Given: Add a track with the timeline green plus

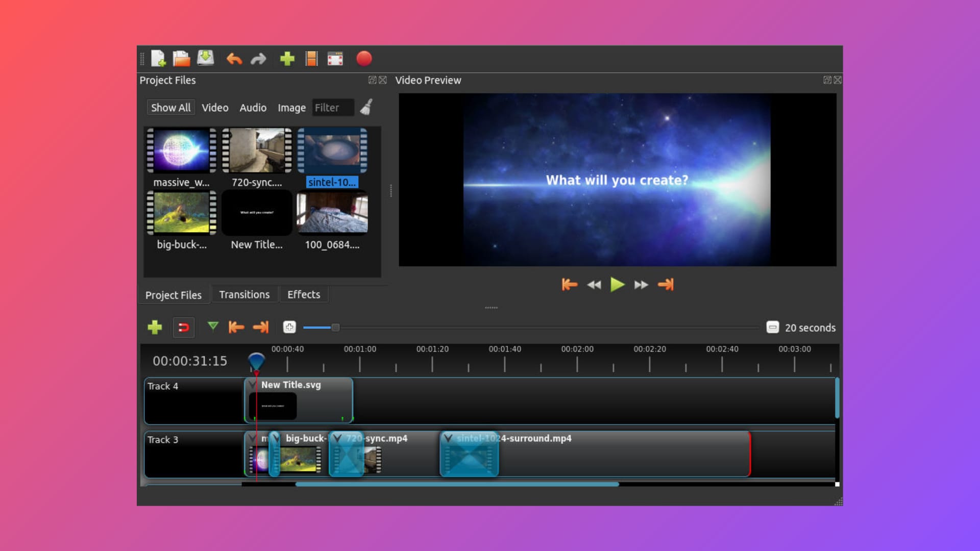Looking at the screenshot, I should tap(155, 327).
